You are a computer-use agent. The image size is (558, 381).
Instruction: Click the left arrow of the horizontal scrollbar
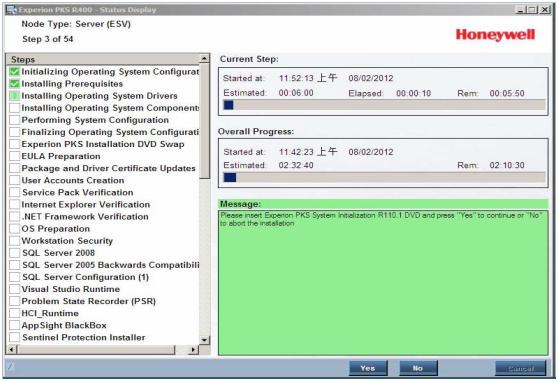coord(12,350)
